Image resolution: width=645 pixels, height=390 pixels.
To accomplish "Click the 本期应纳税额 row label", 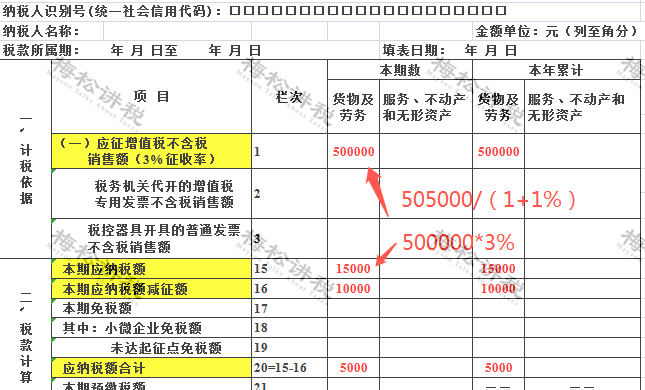I will (151, 269).
